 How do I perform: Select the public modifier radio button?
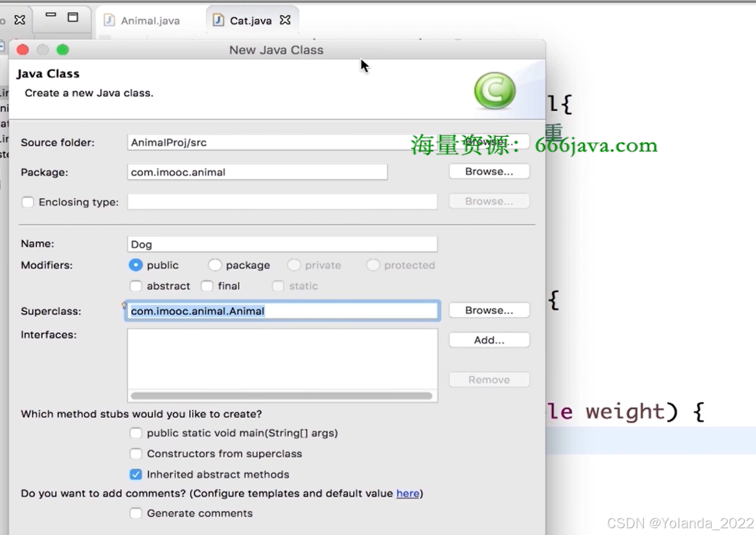pyautogui.click(x=136, y=265)
